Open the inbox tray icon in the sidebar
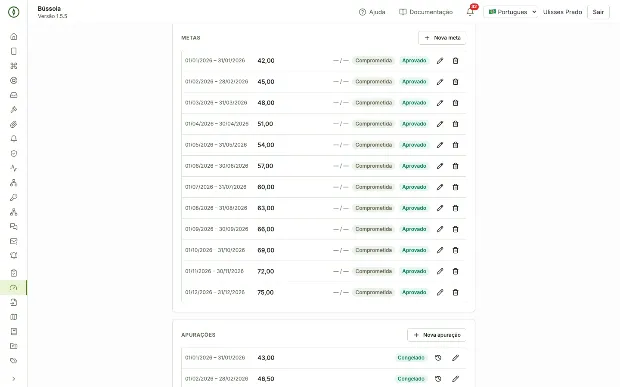 13,95
